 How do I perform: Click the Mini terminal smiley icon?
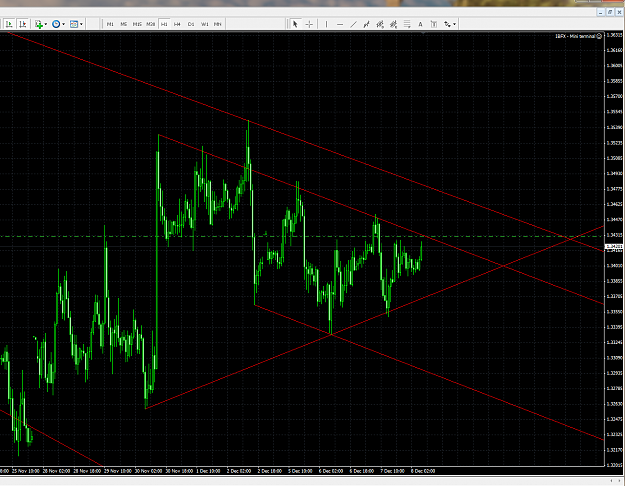[599, 36]
